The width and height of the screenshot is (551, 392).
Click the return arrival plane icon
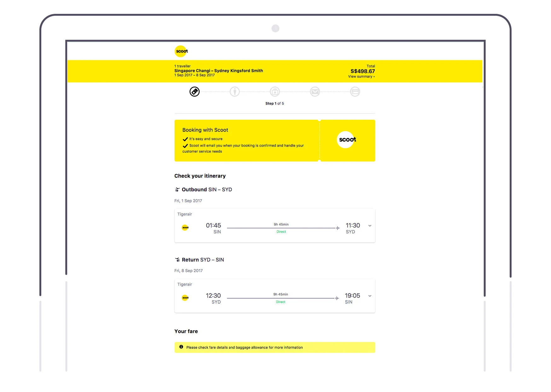click(177, 260)
